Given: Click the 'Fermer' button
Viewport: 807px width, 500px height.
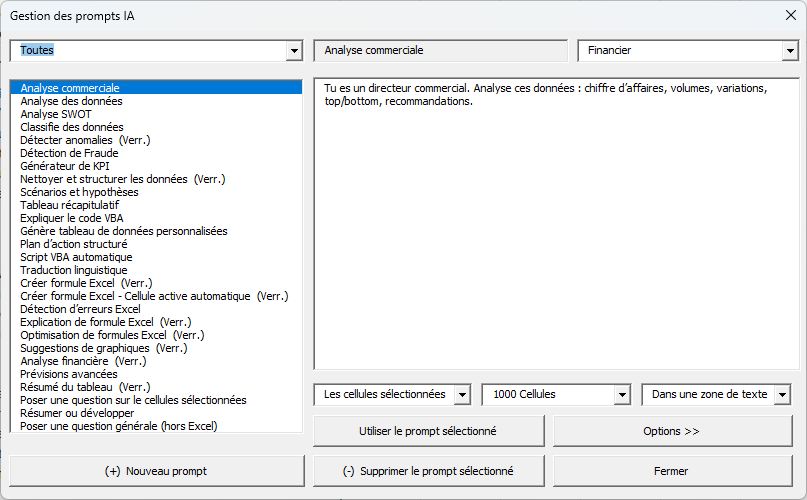Looking at the screenshot, I should (671, 470).
